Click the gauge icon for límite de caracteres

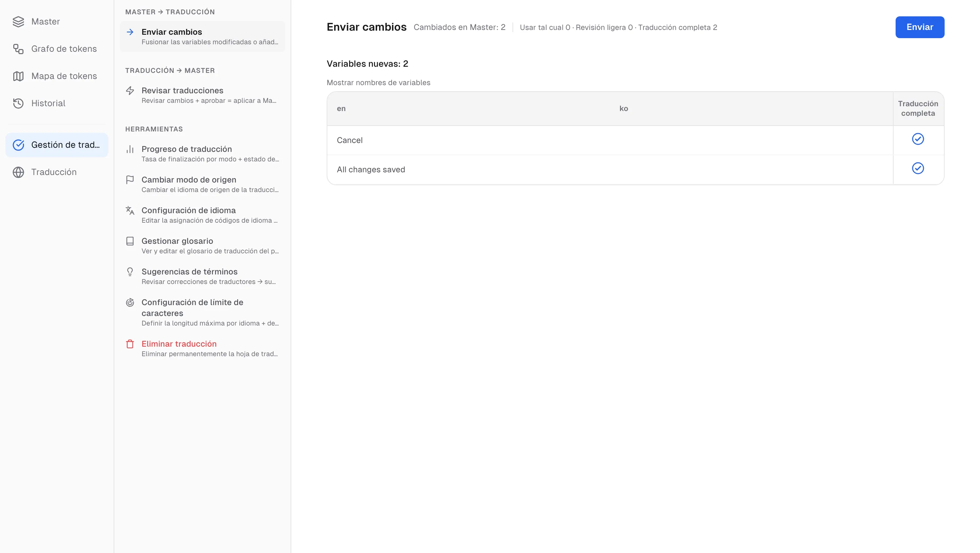point(130,303)
